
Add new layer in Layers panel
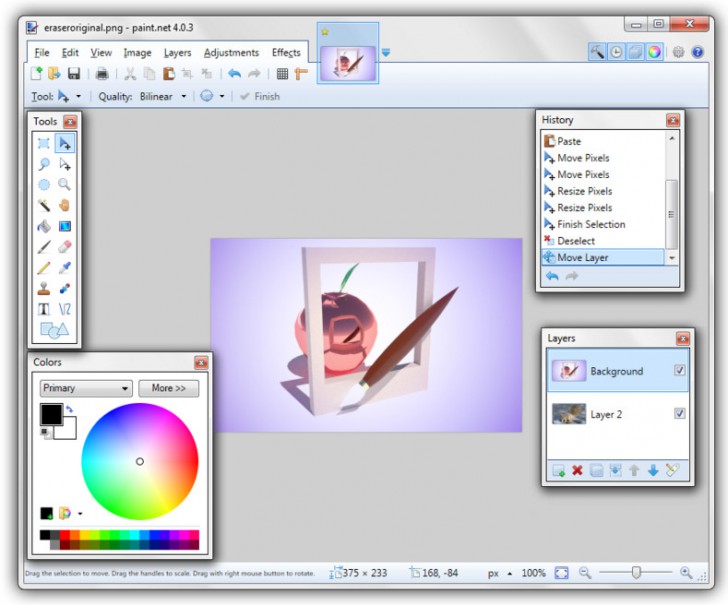[x=559, y=470]
